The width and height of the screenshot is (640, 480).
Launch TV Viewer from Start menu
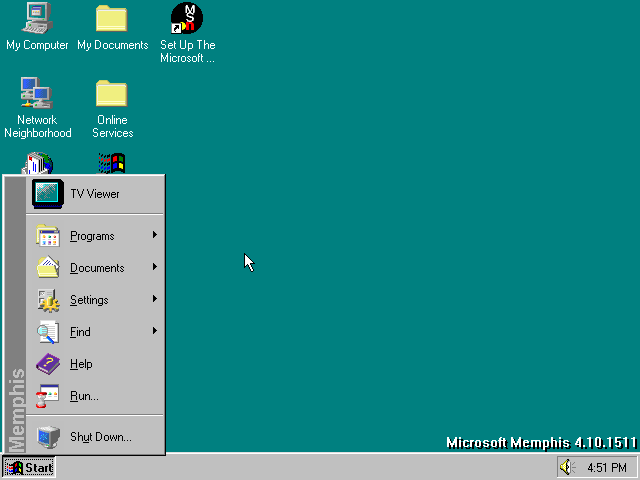pyautogui.click(x=95, y=194)
